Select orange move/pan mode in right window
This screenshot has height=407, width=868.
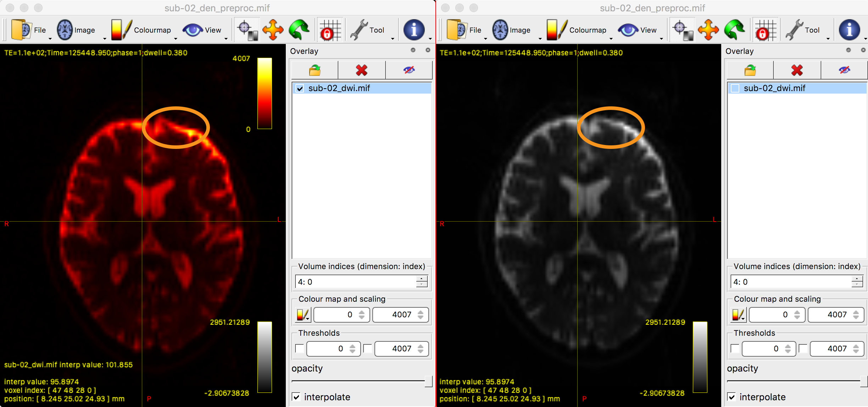(x=708, y=30)
